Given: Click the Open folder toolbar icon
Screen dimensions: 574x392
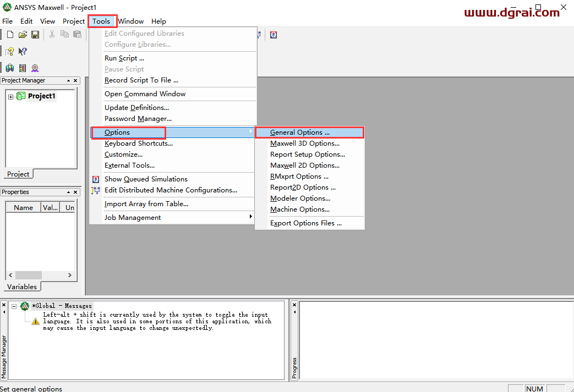Looking at the screenshot, I should click(x=23, y=35).
